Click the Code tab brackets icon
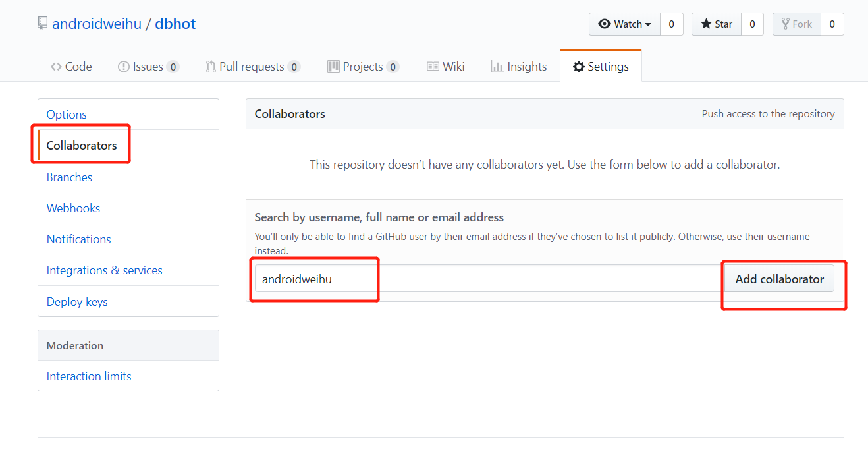This screenshot has height=462, width=868. click(57, 67)
